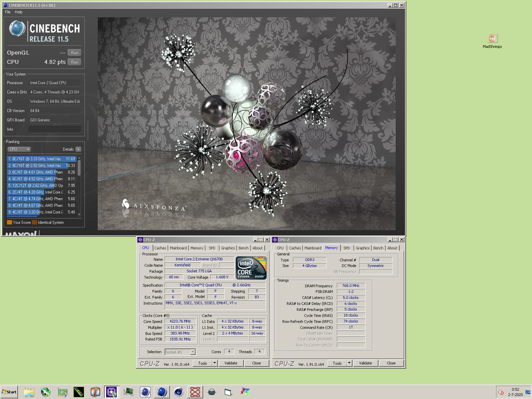
Task: Select ranking row 6 2C/4T 4.20 GHz
Action: pos(42,192)
